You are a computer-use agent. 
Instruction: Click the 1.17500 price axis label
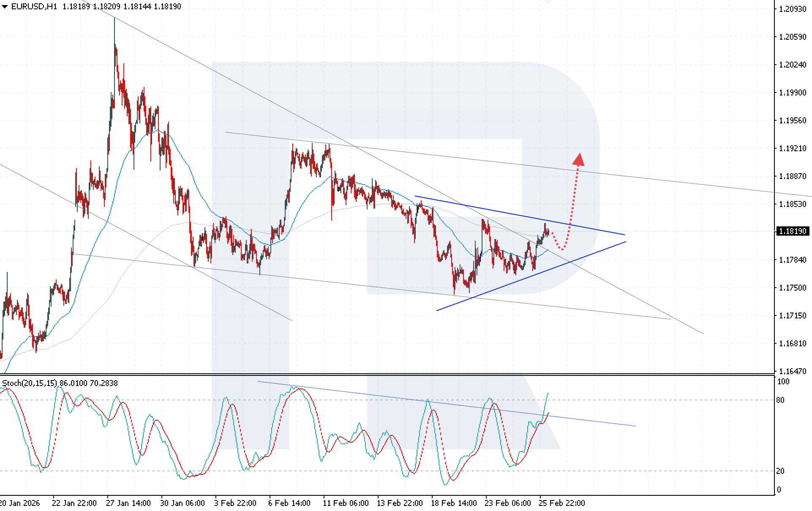[x=793, y=288]
